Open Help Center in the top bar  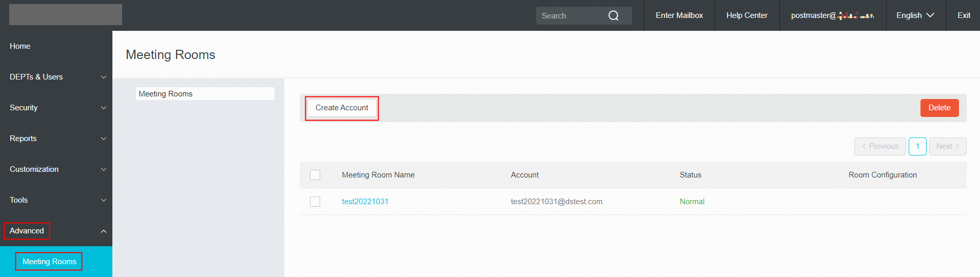[x=747, y=15]
